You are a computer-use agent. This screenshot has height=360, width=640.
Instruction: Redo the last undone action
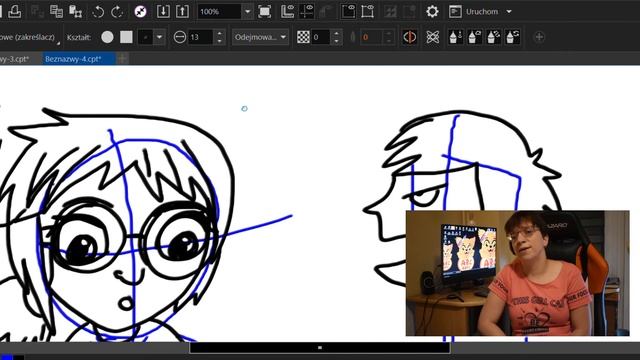pyautogui.click(x=117, y=11)
